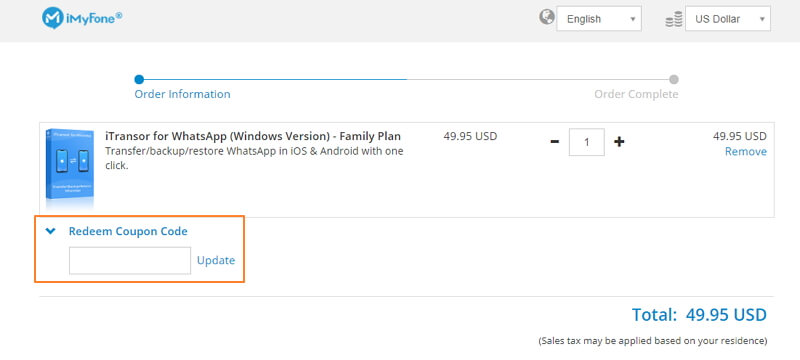The width and height of the screenshot is (800, 360).
Task: Select the Order Information step label
Action: [182, 94]
